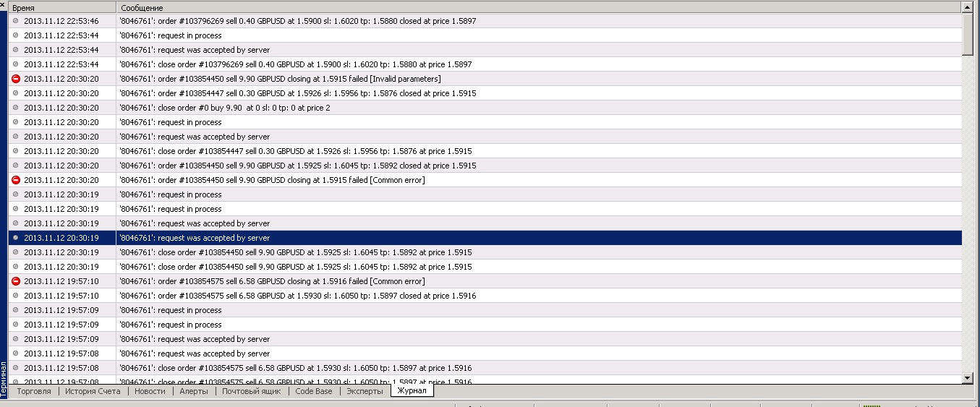Image resolution: width=980 pixels, height=407 pixels.
Task: Sort by the Время column header
Action: click(x=62, y=7)
